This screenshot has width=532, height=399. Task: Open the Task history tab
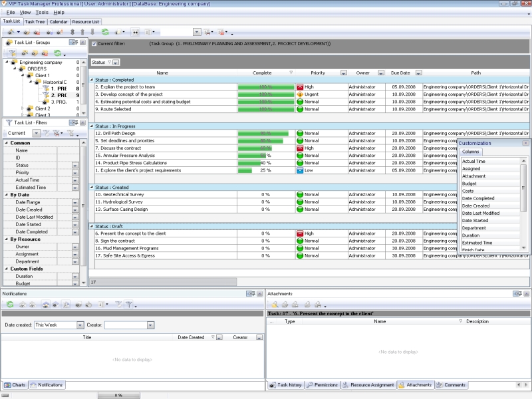(286, 385)
